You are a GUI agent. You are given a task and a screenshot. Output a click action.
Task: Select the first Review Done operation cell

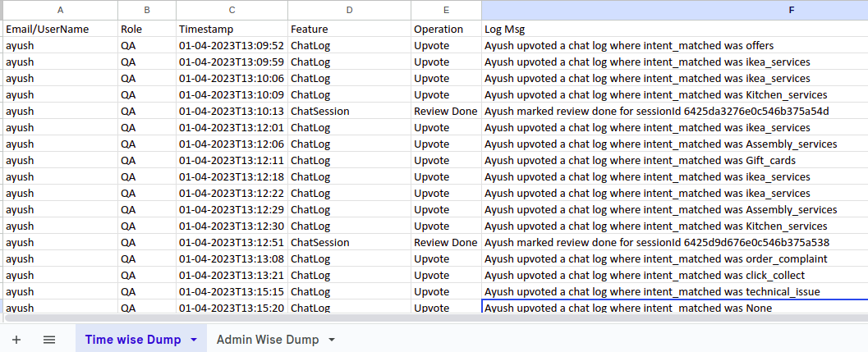coord(446,111)
